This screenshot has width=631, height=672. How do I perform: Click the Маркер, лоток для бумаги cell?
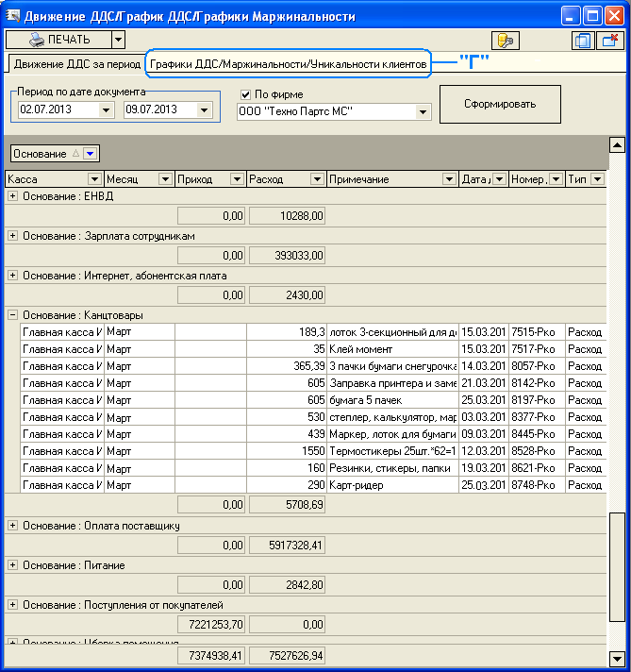[392, 434]
